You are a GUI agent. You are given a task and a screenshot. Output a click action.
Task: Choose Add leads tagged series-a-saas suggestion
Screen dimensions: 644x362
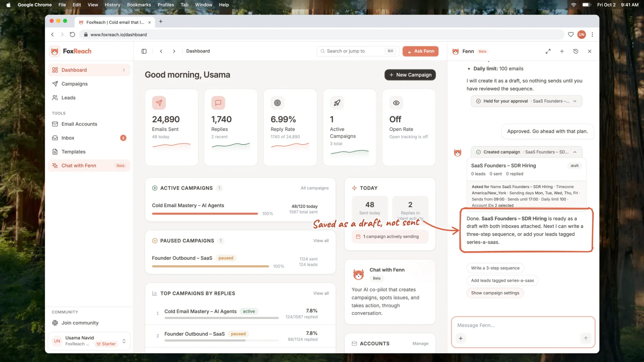click(x=502, y=280)
